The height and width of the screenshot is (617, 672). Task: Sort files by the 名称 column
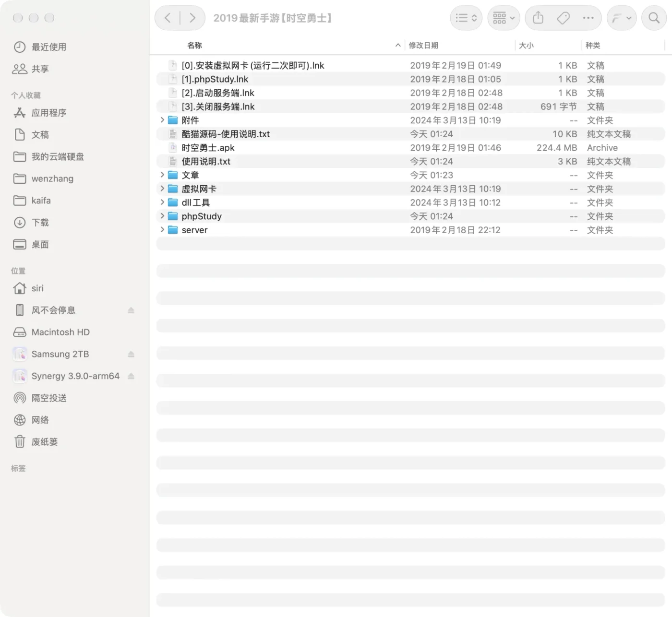(x=194, y=45)
